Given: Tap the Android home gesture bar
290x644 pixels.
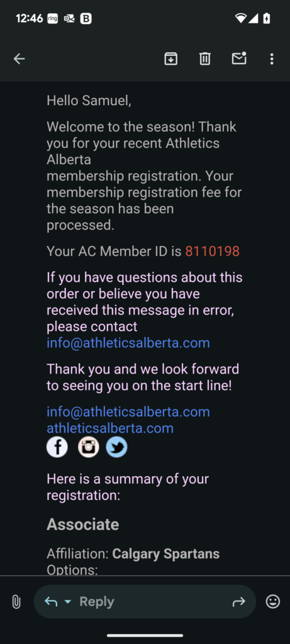Looking at the screenshot, I should pos(145,635).
